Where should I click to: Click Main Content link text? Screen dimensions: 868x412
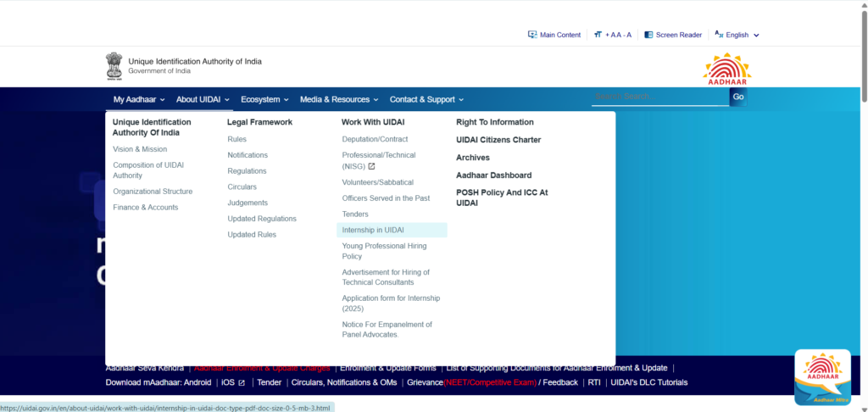pyautogui.click(x=560, y=35)
